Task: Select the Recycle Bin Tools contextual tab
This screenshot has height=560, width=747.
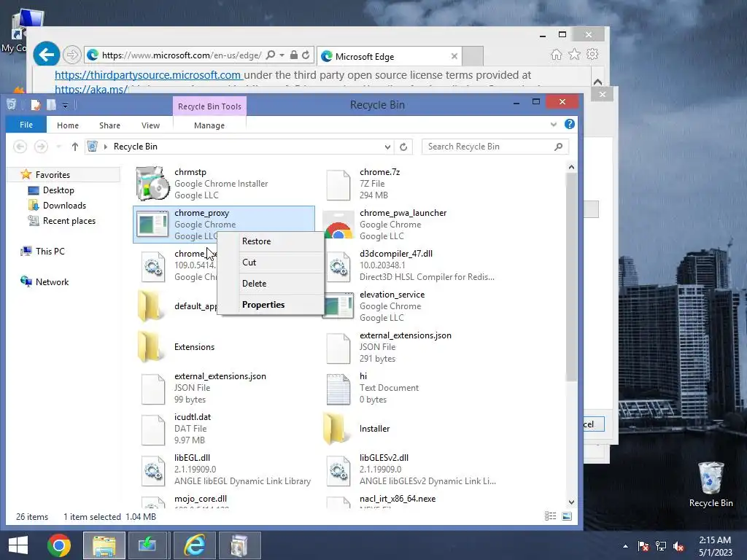Action: coord(209,106)
